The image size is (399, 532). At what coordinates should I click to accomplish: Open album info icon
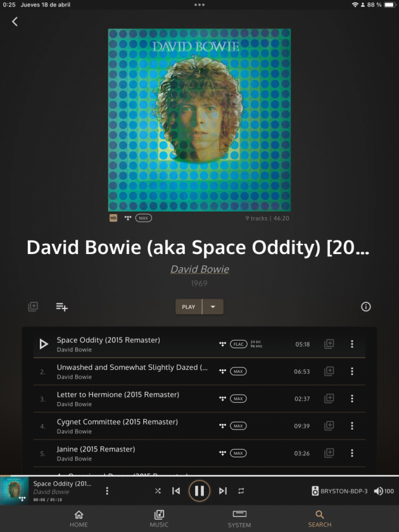[x=365, y=307]
